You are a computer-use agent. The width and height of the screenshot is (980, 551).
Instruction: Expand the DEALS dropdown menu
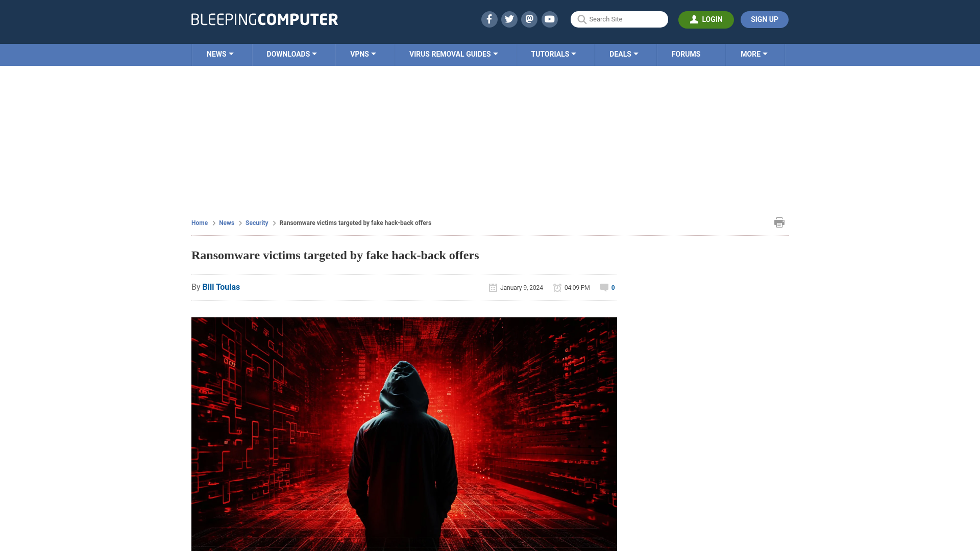pyautogui.click(x=624, y=54)
